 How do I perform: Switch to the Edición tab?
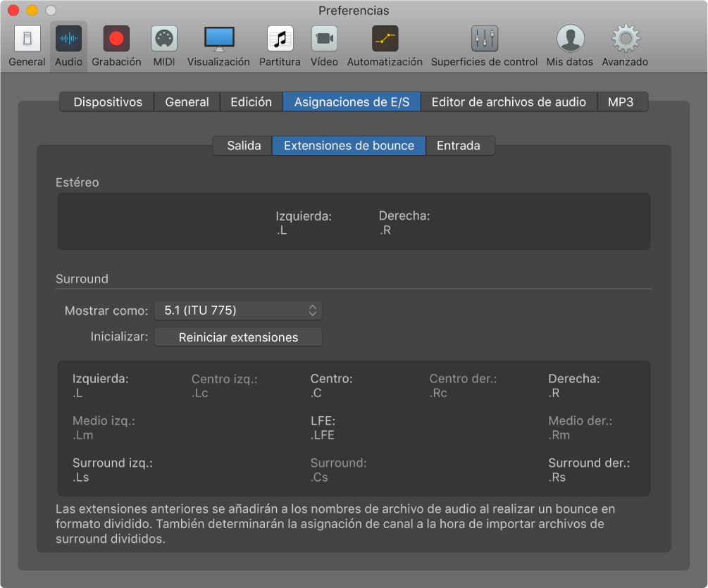click(251, 102)
